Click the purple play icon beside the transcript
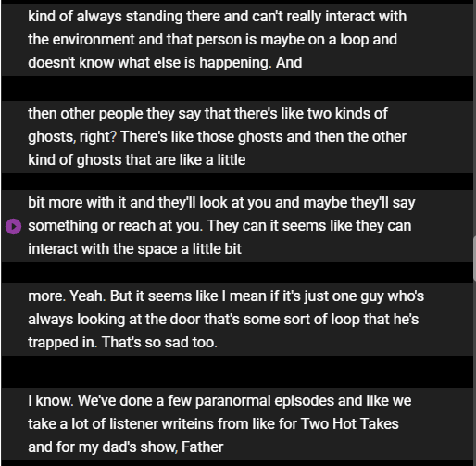 point(13,226)
